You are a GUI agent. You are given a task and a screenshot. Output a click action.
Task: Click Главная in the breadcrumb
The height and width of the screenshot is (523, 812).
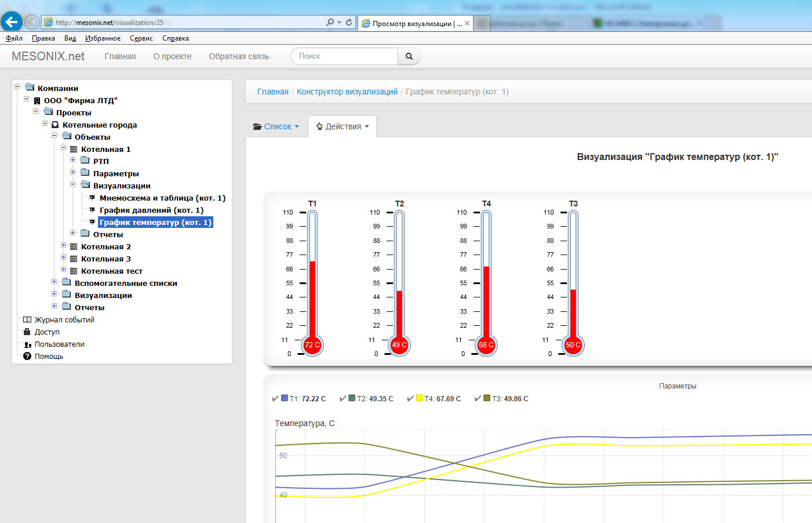point(273,92)
